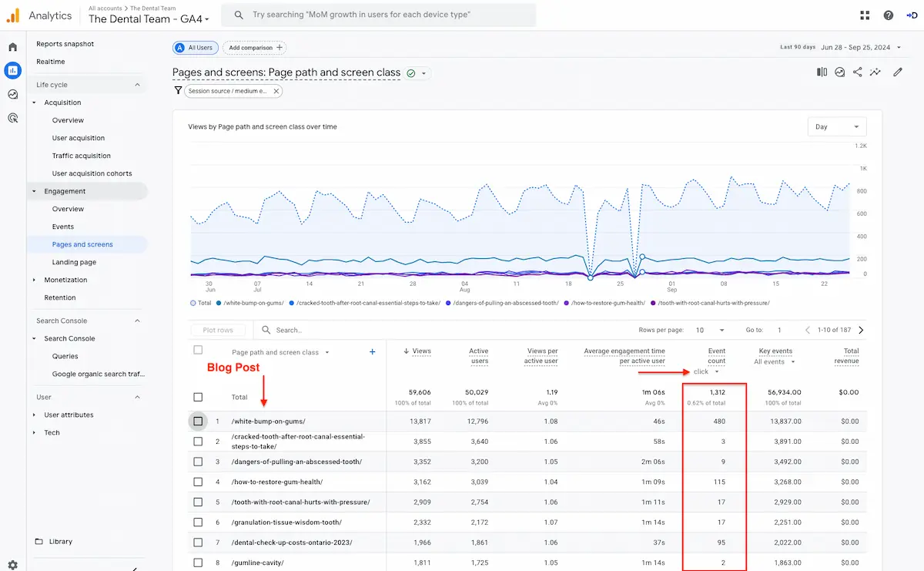Open the Day granularity dropdown on the chart
This screenshot has width=924, height=571.
pyautogui.click(x=837, y=126)
